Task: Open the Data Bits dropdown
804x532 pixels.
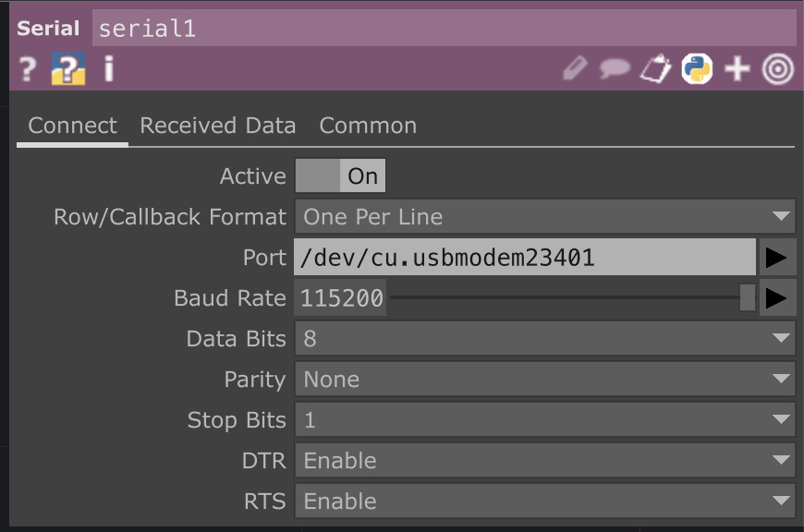Action: point(544,339)
